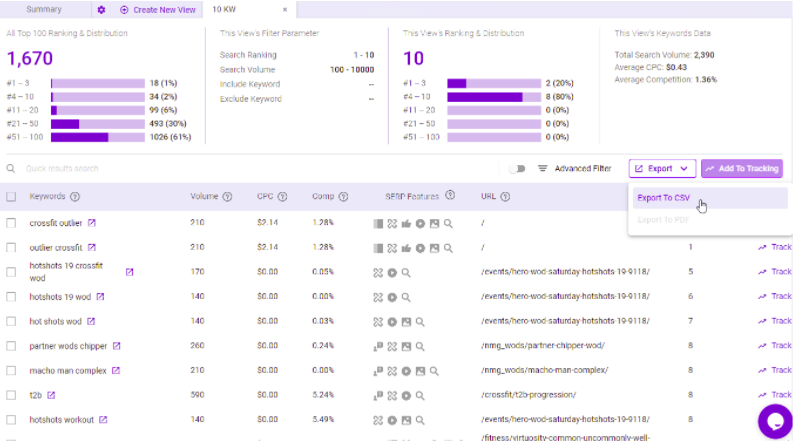Click the Search Volume filter value 100 - 10000
The width and height of the screenshot is (799, 443).
click(352, 69)
